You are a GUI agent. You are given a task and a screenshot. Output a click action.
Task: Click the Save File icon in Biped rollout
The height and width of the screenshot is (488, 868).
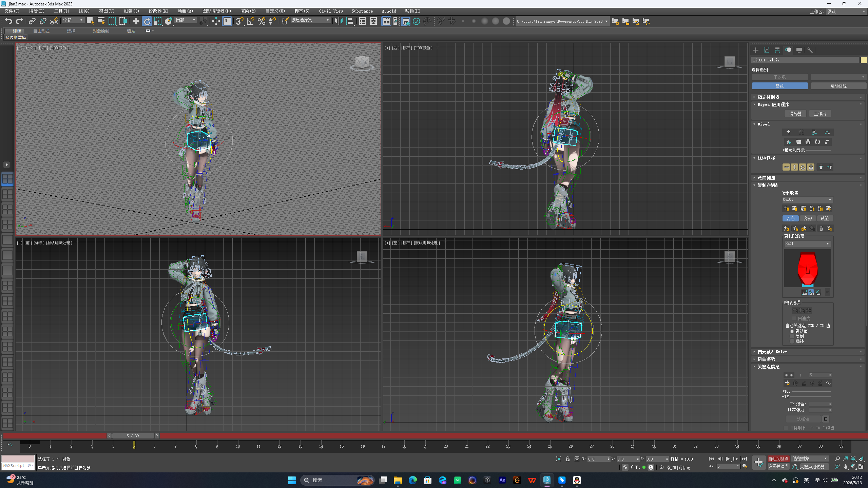[808, 142]
